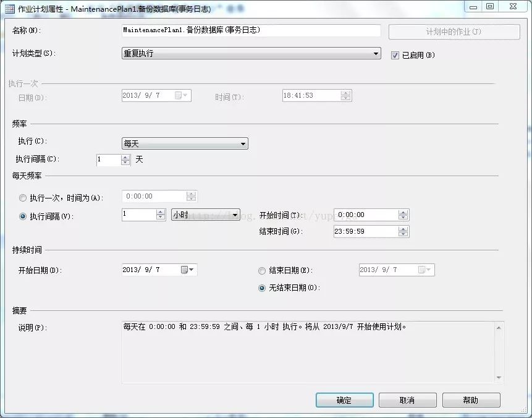The image size is (532, 418).
Task: Open the start date calendar picker
Action: 188,270
